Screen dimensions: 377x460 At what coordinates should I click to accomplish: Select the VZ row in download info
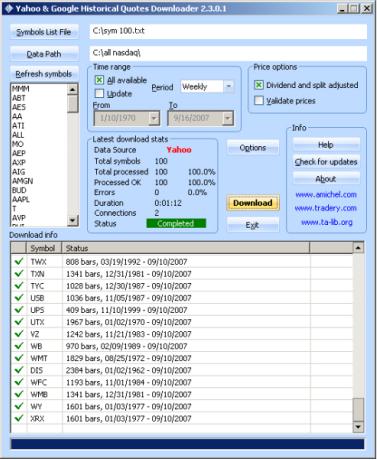pyautogui.click(x=182, y=334)
